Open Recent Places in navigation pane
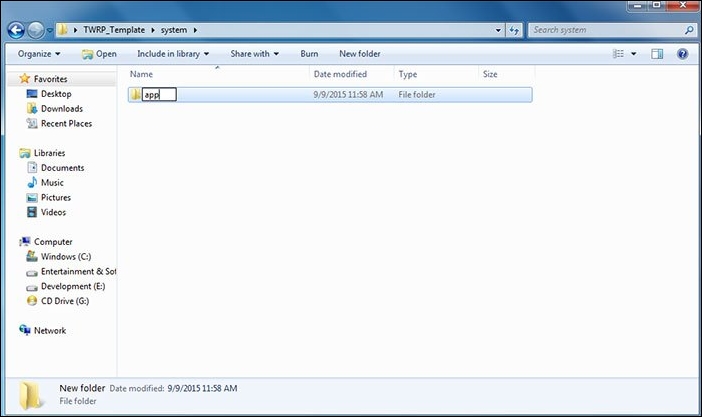This screenshot has width=702, height=417. click(66, 123)
